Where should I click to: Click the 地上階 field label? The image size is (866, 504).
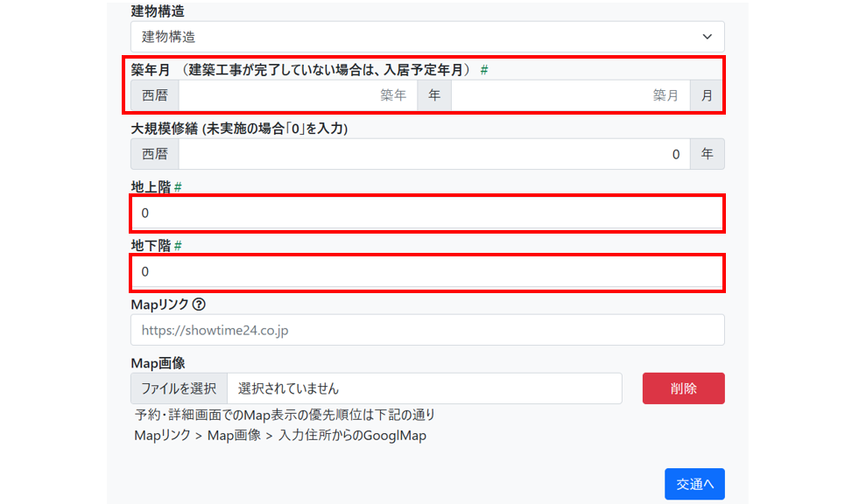click(151, 187)
